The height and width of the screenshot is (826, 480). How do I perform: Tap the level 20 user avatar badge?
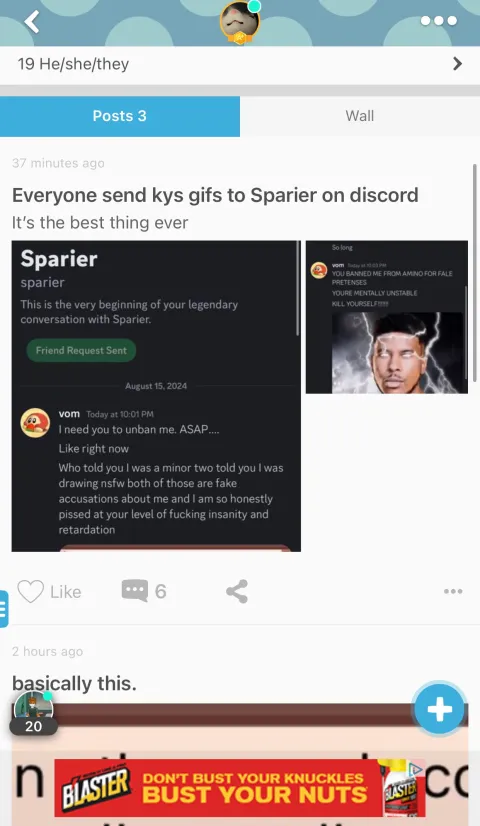click(x=33, y=714)
